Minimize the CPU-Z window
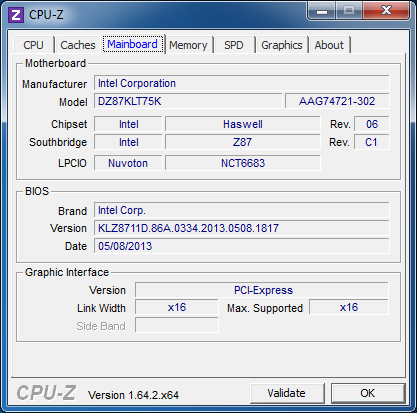 tap(322, 11)
